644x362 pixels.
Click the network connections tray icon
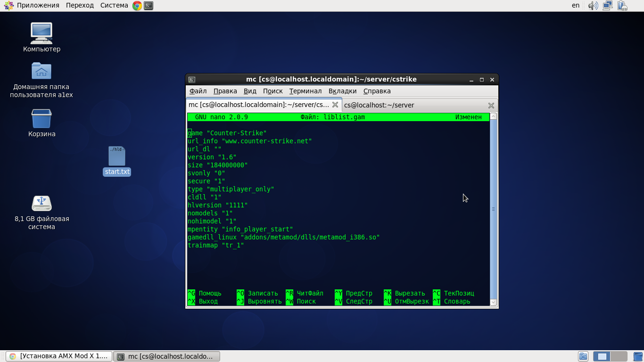pyautogui.click(x=607, y=6)
